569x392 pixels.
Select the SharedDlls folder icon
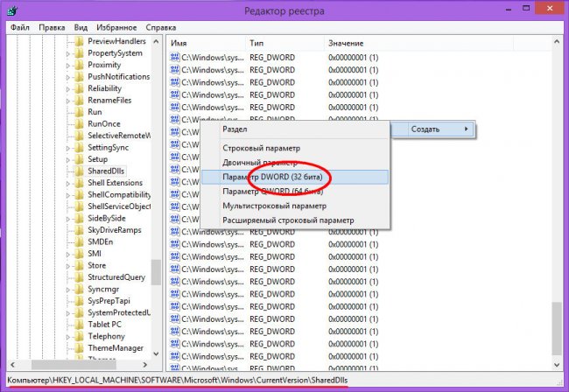coord(79,171)
